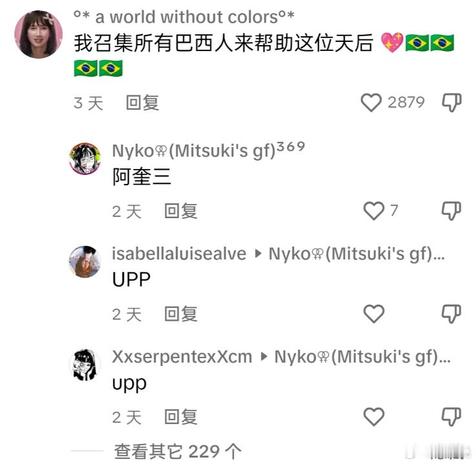The image size is (476, 464).
Task: Reply to the top comment posted 3 天
Action: pyautogui.click(x=142, y=103)
